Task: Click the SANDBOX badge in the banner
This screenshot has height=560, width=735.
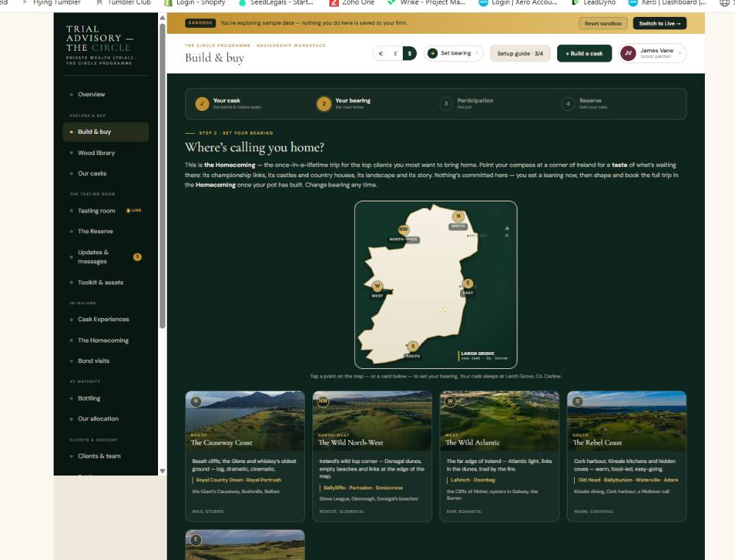Action: coord(200,23)
